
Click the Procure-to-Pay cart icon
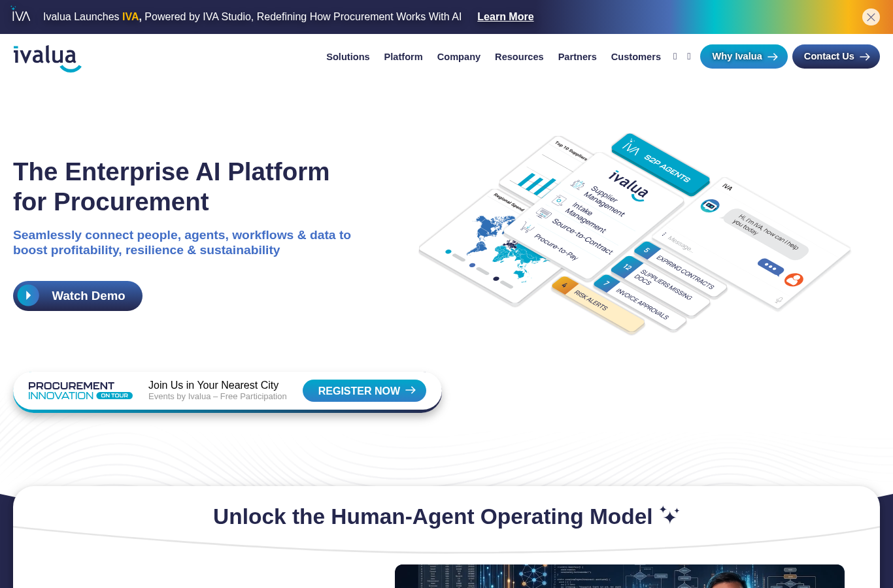click(x=528, y=227)
